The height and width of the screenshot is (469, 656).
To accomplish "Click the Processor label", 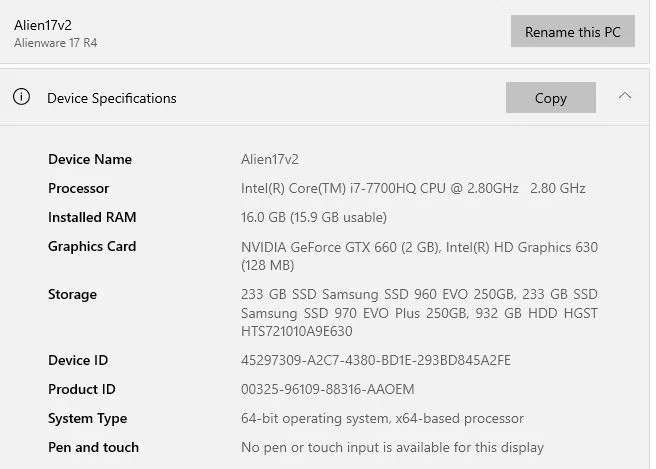I will (x=78, y=188).
